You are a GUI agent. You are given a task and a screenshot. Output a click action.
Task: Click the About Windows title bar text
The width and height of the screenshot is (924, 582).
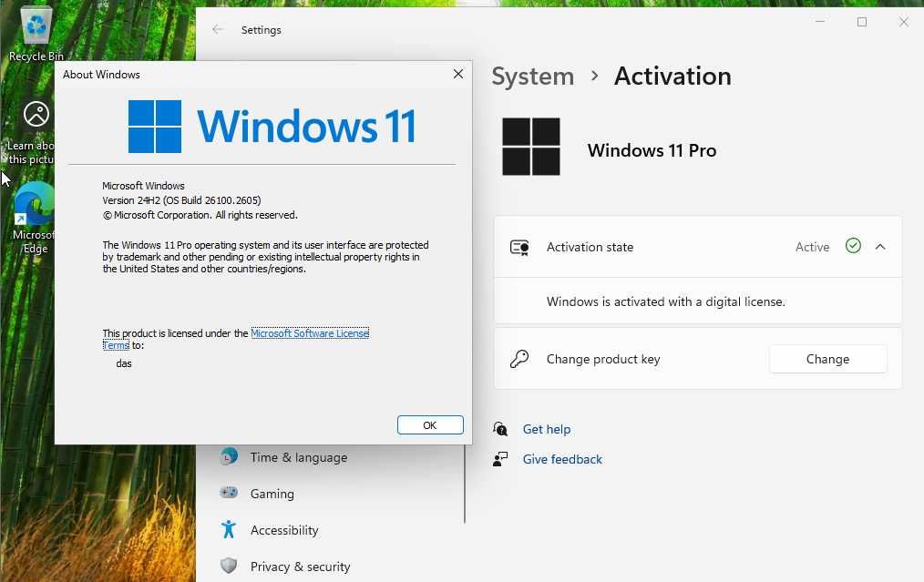pyautogui.click(x=101, y=74)
